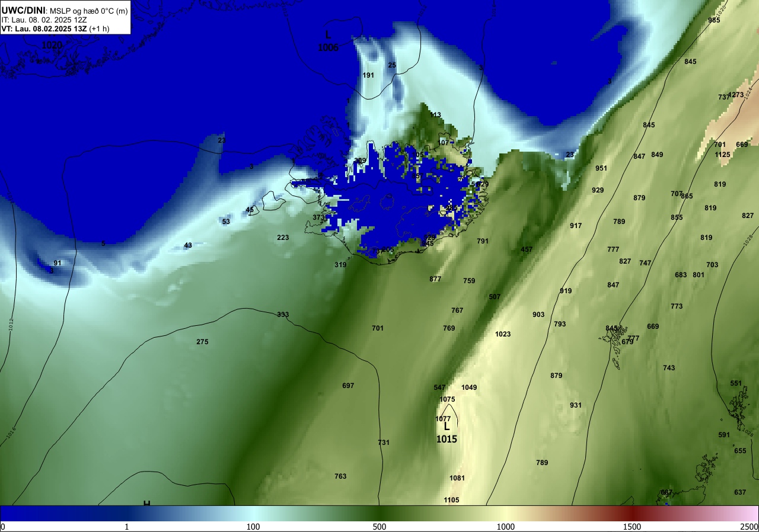
Task: Click the 791 value southeast of Iceland
Action: pyautogui.click(x=483, y=241)
